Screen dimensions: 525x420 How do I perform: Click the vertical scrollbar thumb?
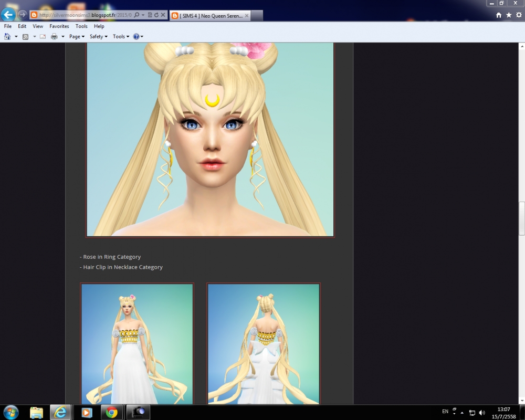tap(522, 218)
